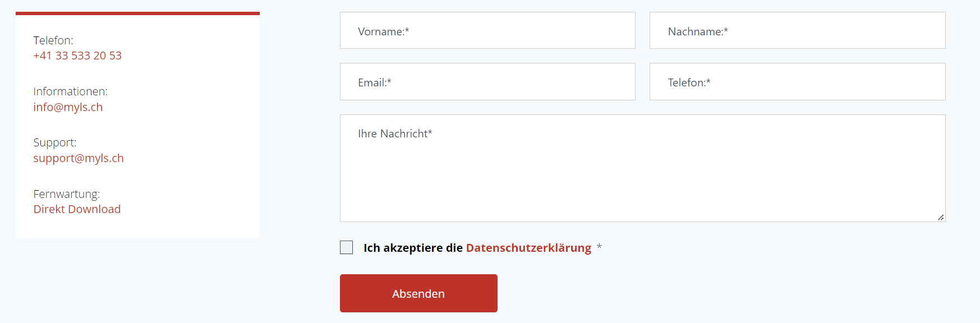Click the asterisk after Datenschutzerklärung
980x323 pixels.
pos(599,247)
